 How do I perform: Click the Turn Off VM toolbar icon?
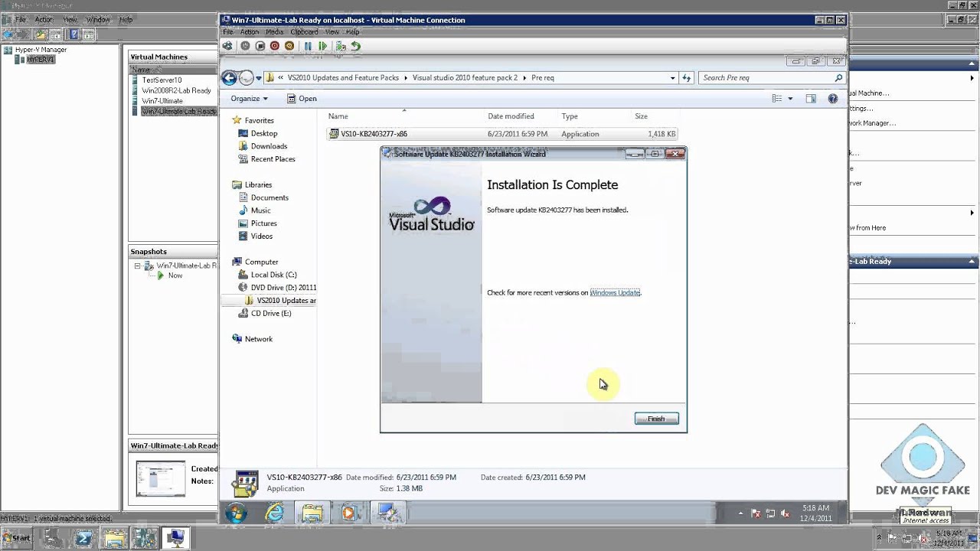[260, 46]
